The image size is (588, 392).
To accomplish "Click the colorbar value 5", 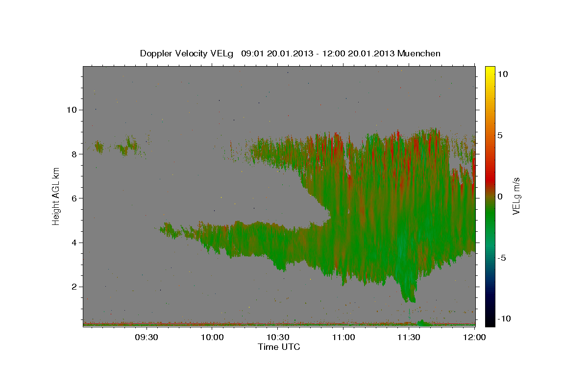I will tap(500, 135).
